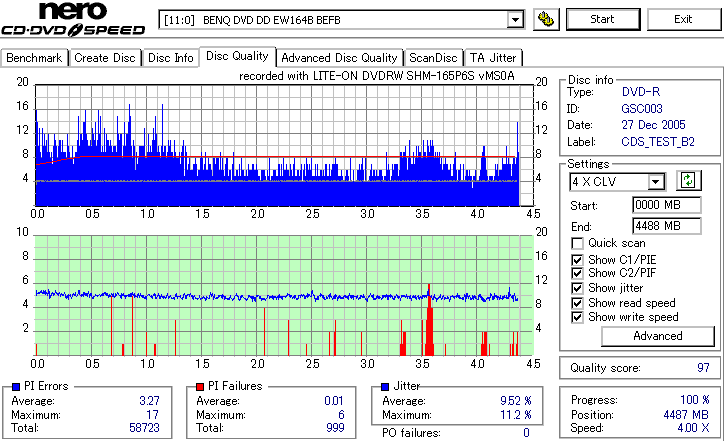This screenshot has height=441, width=724.
Task: Click PI Errors maximum 17
Action: pos(153,415)
